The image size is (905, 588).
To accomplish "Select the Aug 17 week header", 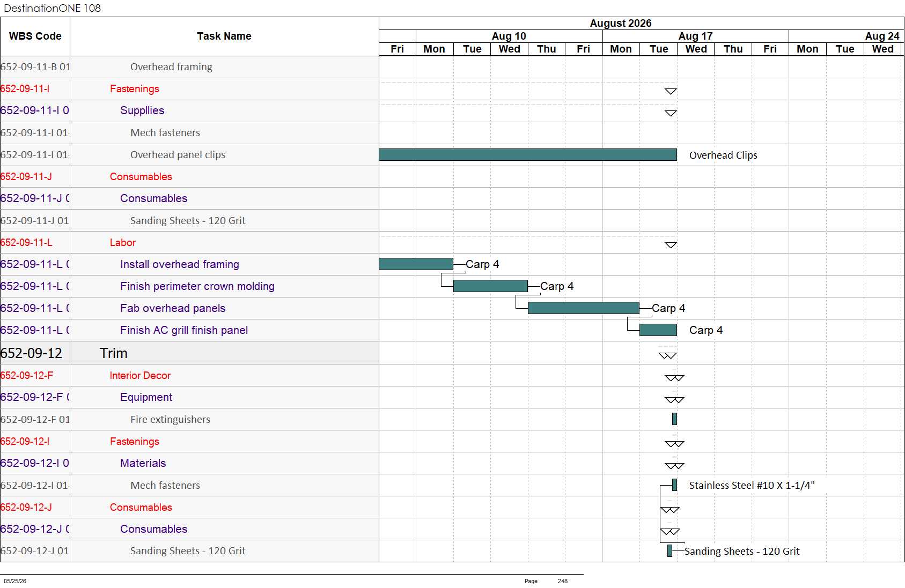I will click(x=695, y=36).
